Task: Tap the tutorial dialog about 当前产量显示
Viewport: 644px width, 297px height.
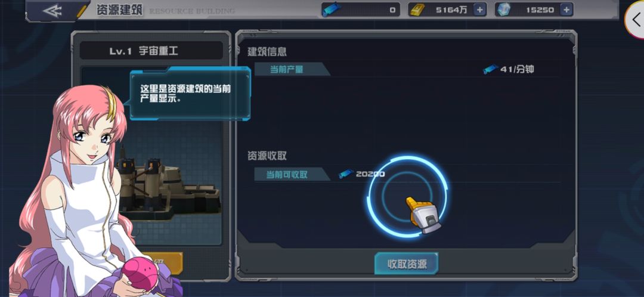Action: pyautogui.click(x=190, y=94)
